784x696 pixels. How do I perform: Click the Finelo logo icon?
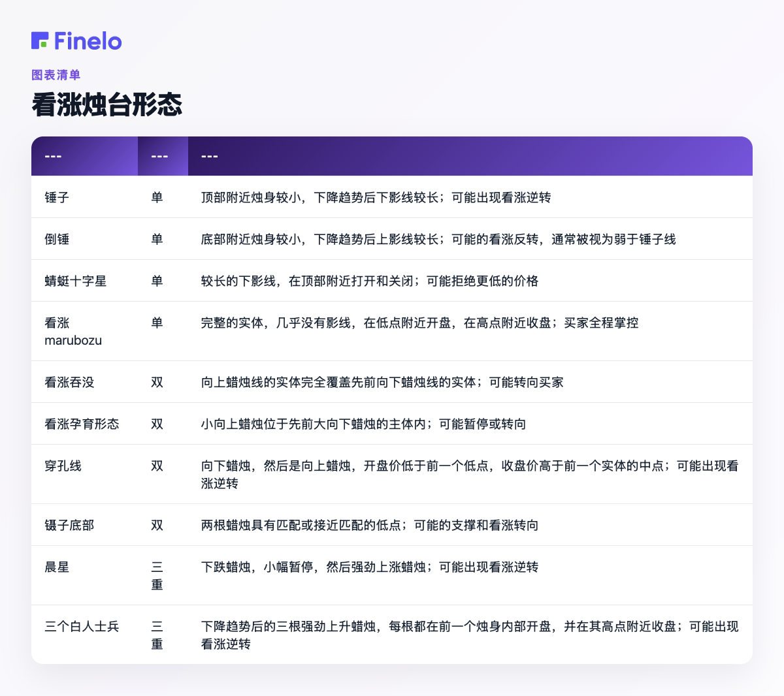click(x=40, y=40)
